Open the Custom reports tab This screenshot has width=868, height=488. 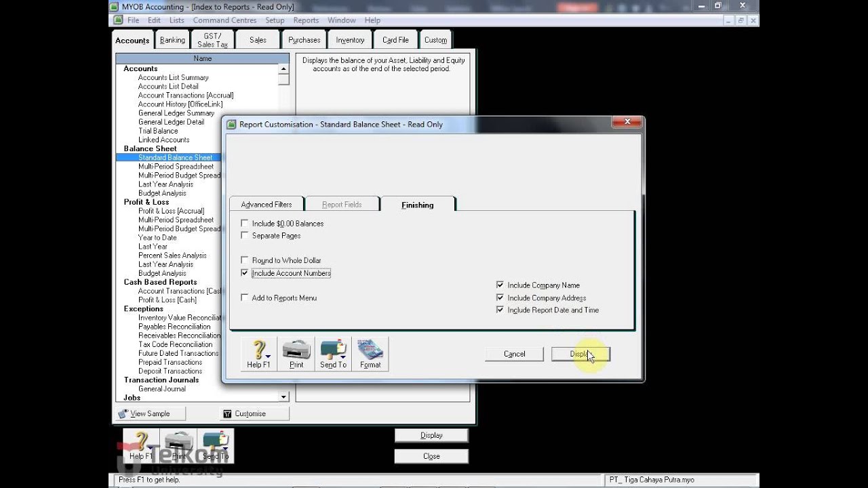click(435, 40)
